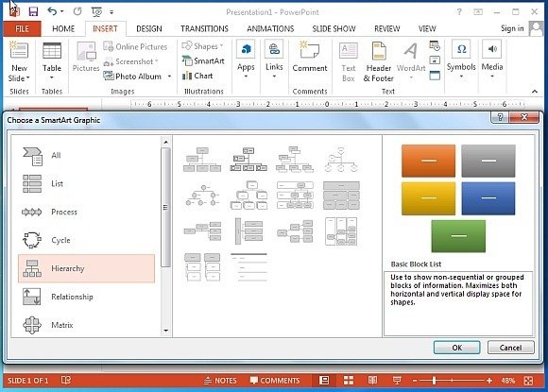Click zoom out minus button

coord(415,381)
